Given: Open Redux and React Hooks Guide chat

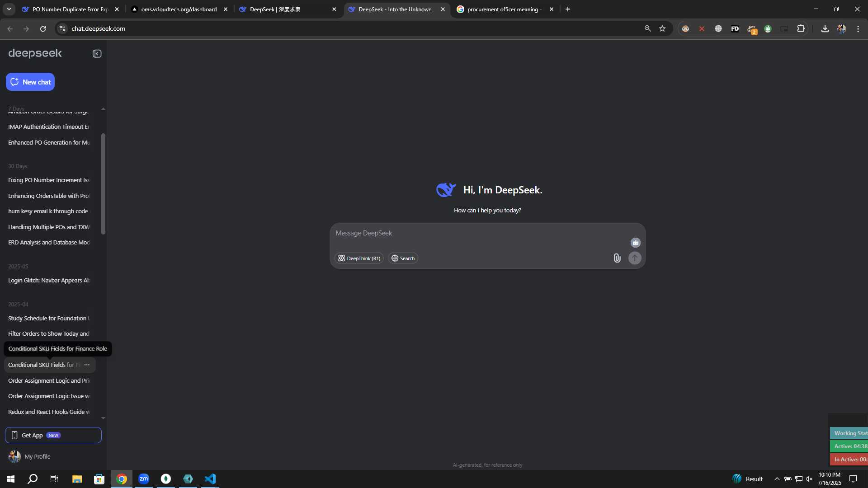Looking at the screenshot, I should (x=49, y=412).
